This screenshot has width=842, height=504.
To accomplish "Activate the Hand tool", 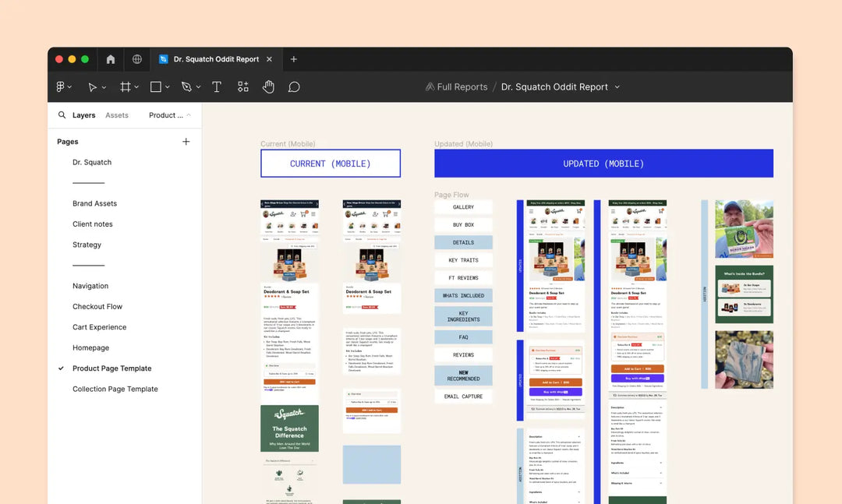I will pyautogui.click(x=268, y=87).
